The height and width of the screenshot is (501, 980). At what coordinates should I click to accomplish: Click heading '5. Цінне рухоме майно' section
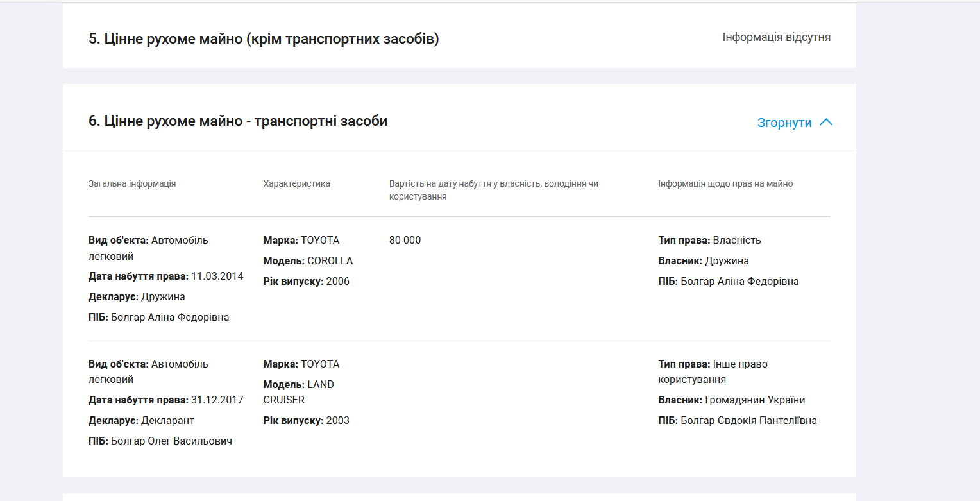(x=264, y=38)
